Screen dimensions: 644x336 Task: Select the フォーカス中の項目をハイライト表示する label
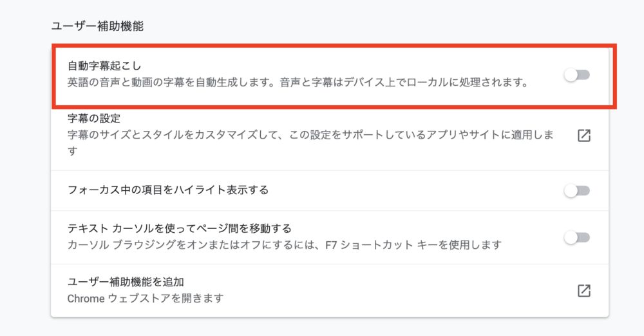[x=168, y=190]
